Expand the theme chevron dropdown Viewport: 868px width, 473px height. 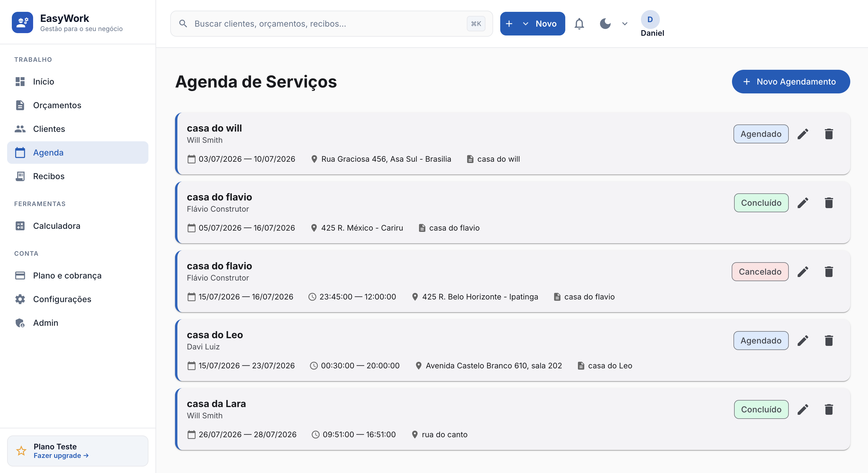pyautogui.click(x=625, y=24)
